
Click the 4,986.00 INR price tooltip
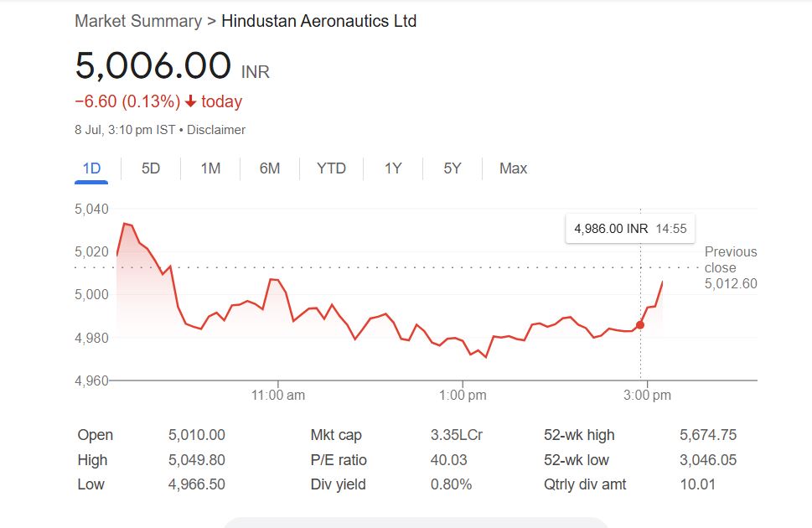coord(630,229)
